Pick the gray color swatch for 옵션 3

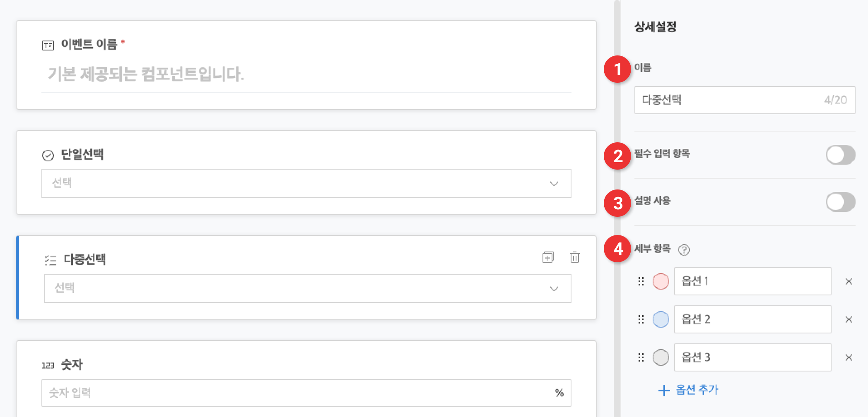point(661,357)
